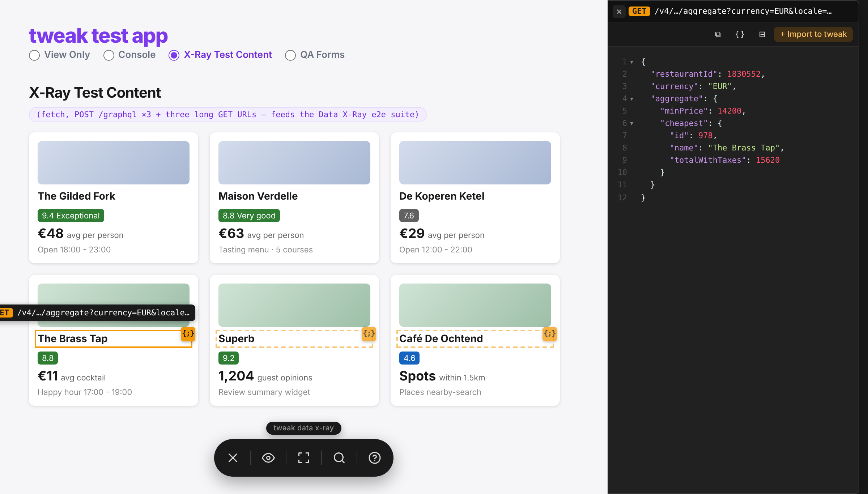Copy the JSON response with copy icon
The image size is (868, 494).
[718, 34]
